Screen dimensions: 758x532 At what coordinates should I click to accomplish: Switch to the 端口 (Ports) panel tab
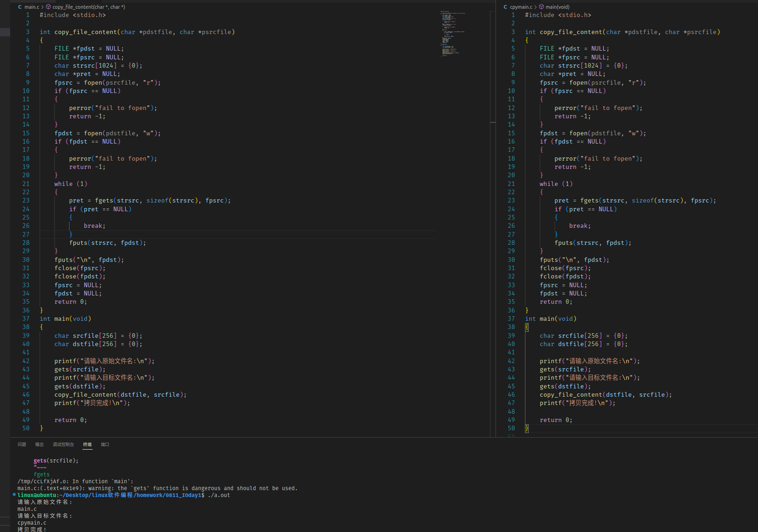(105, 445)
